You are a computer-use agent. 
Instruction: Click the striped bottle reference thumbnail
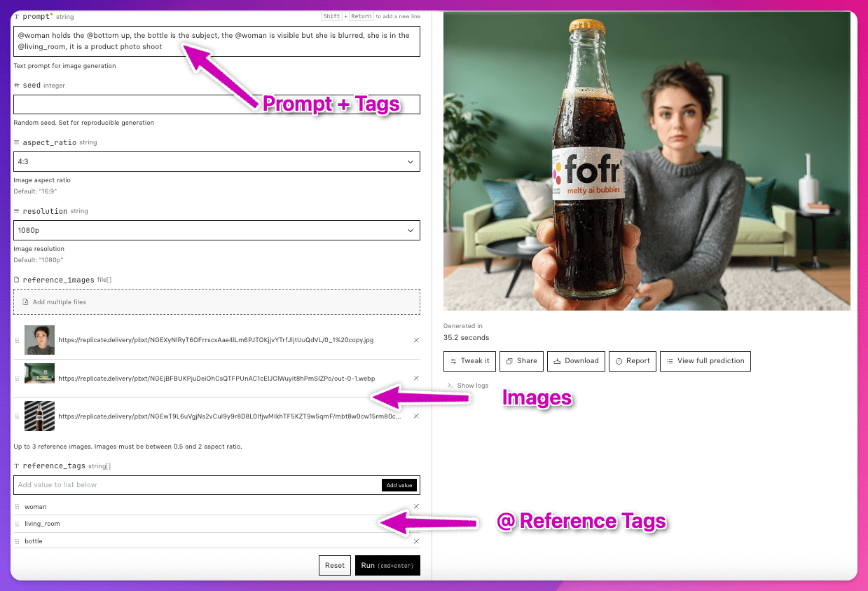tap(39, 416)
